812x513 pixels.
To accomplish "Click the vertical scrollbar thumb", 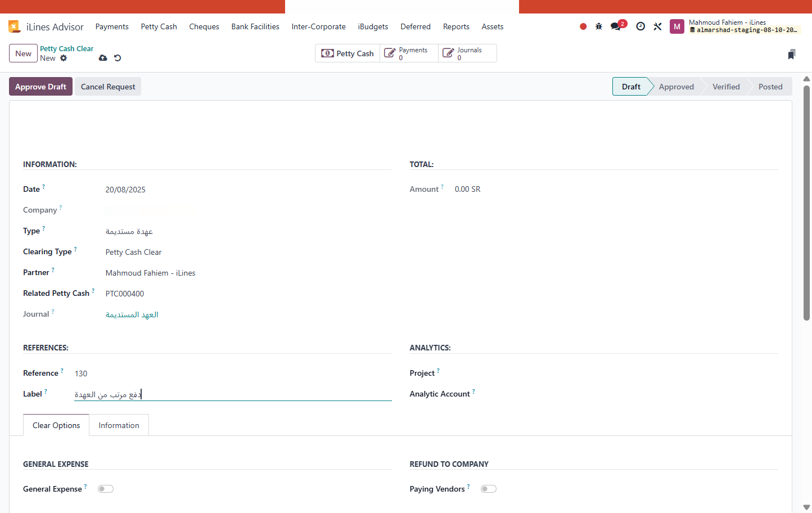I will pos(806,202).
